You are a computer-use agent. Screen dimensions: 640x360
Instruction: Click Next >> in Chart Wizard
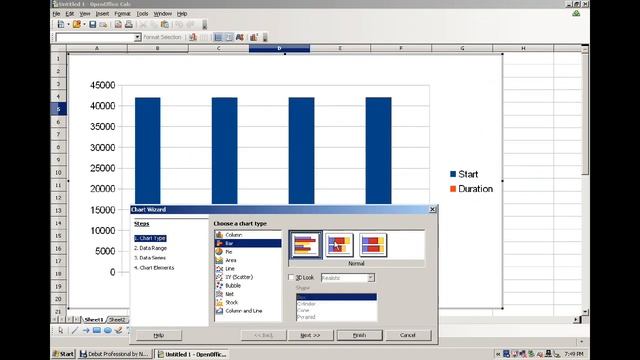tap(311, 335)
